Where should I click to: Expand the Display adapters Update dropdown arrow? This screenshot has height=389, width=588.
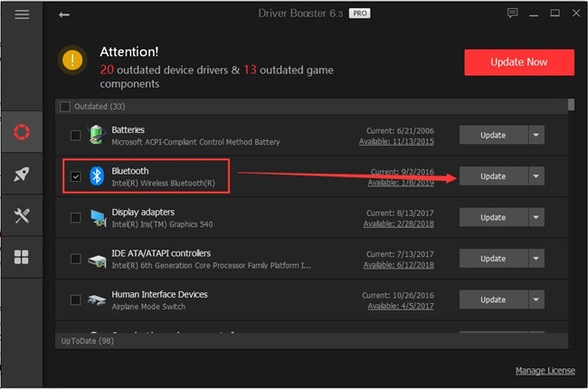(x=536, y=217)
